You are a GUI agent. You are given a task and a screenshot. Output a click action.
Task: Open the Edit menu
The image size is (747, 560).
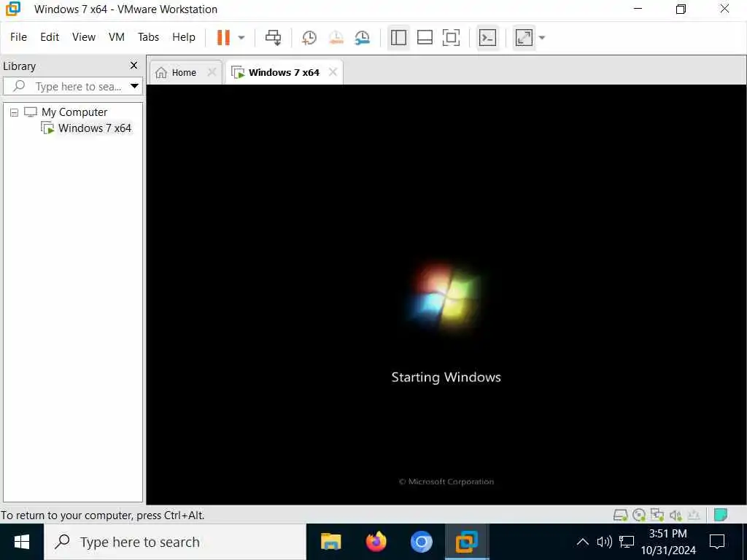50,37
